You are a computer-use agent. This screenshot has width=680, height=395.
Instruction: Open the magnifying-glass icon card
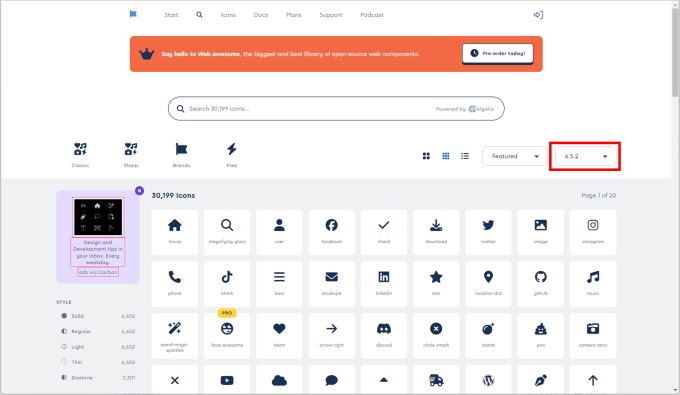coord(227,232)
